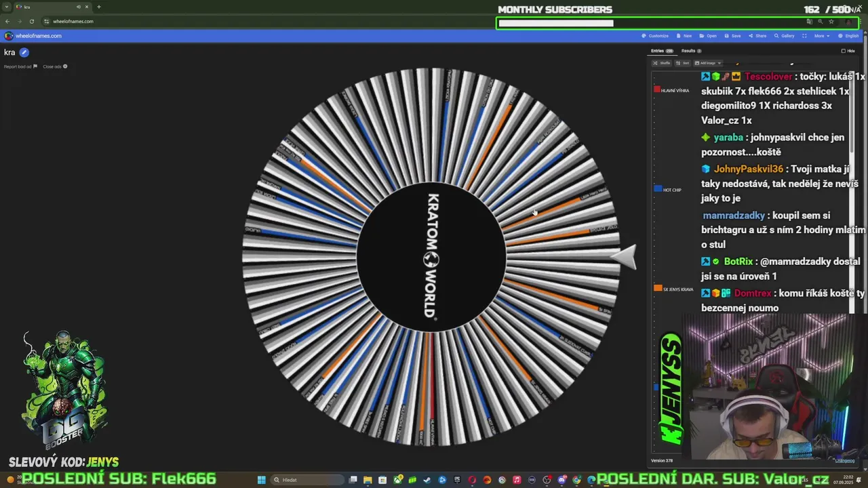The width and height of the screenshot is (868, 488).
Task: Change language from English
Action: click(848, 36)
